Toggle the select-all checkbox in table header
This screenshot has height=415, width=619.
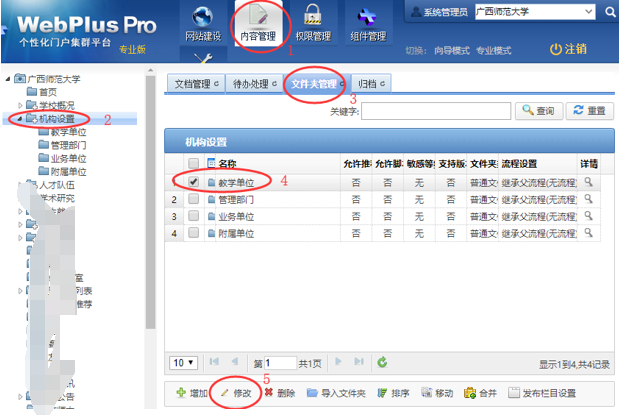coord(194,163)
